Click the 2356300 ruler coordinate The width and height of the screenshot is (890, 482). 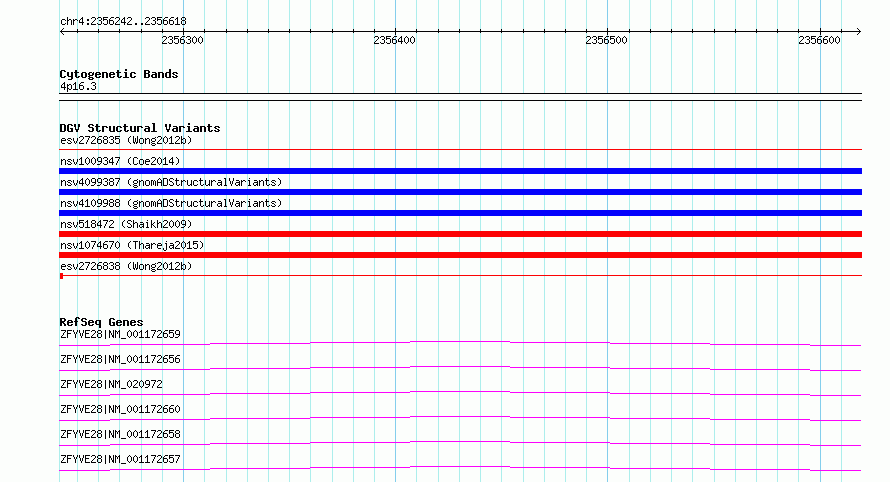[182, 40]
